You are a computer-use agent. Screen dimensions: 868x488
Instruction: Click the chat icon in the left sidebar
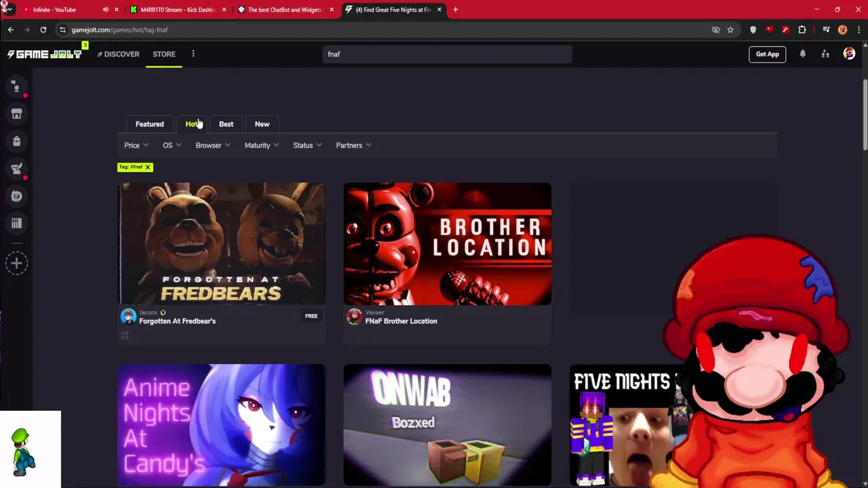point(16,87)
